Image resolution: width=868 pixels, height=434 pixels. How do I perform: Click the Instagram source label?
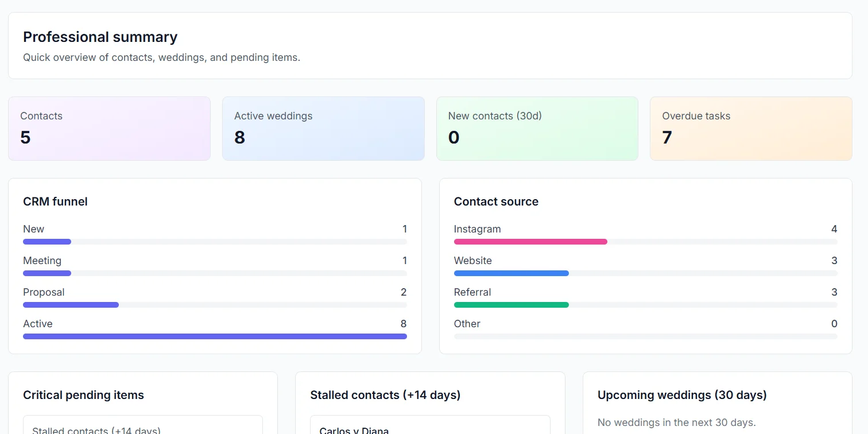[477, 229]
